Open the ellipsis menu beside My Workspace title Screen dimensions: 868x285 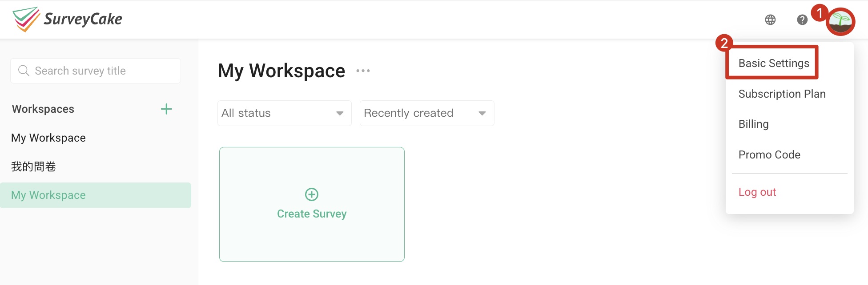pyautogui.click(x=363, y=71)
